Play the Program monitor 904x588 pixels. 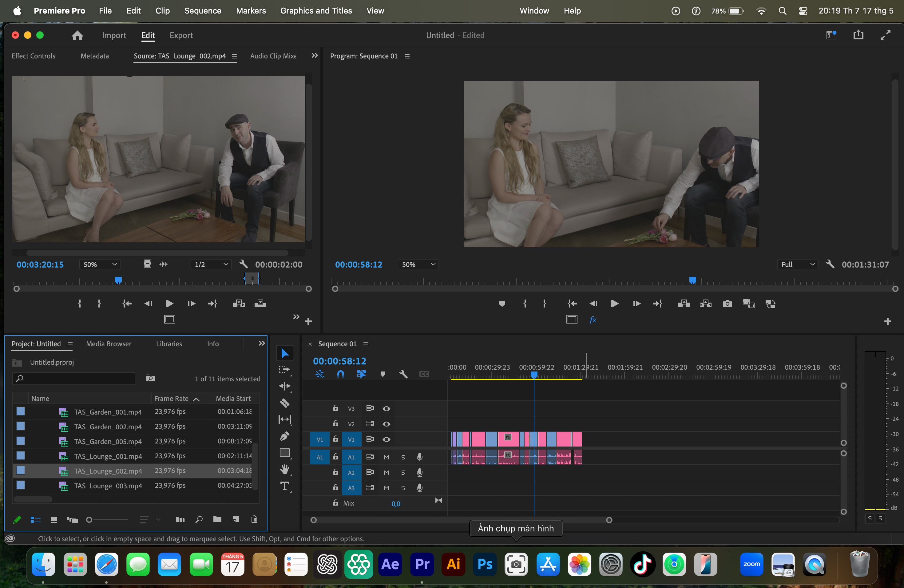click(x=614, y=304)
